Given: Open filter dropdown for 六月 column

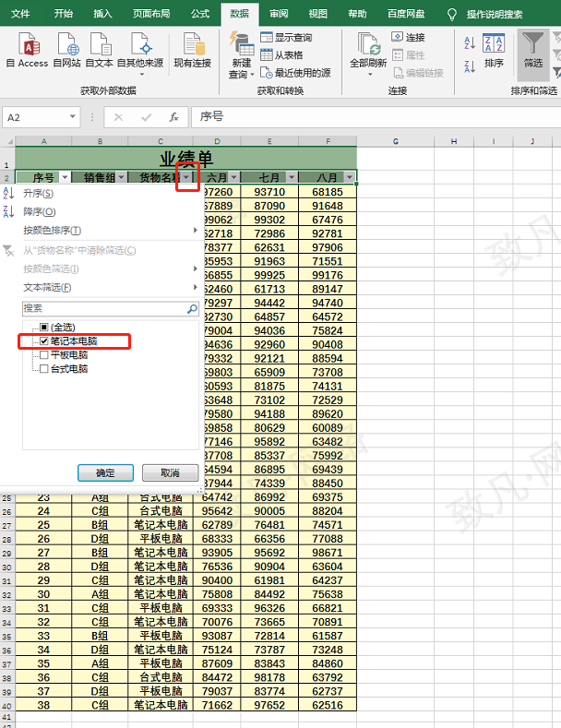Looking at the screenshot, I should point(233,177).
